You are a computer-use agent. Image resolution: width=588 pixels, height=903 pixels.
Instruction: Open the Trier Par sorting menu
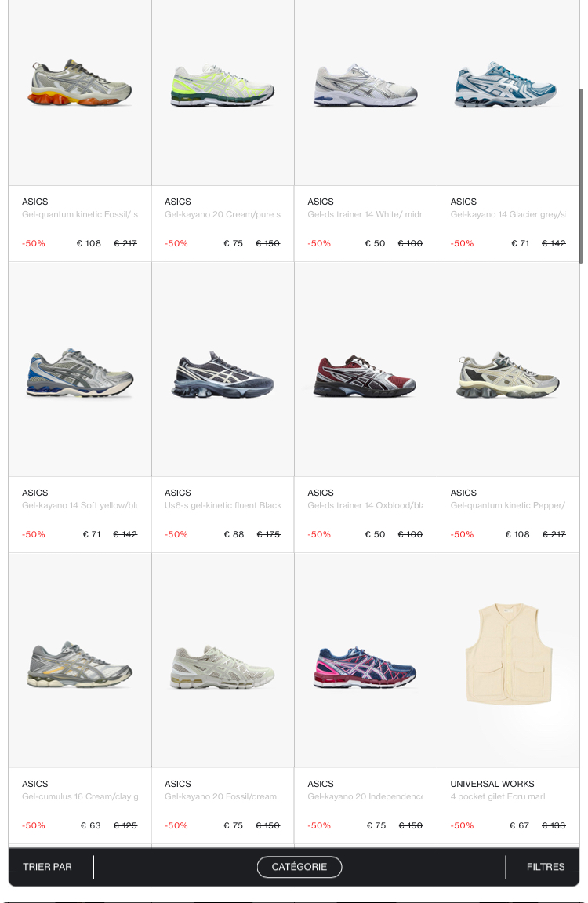coord(47,867)
